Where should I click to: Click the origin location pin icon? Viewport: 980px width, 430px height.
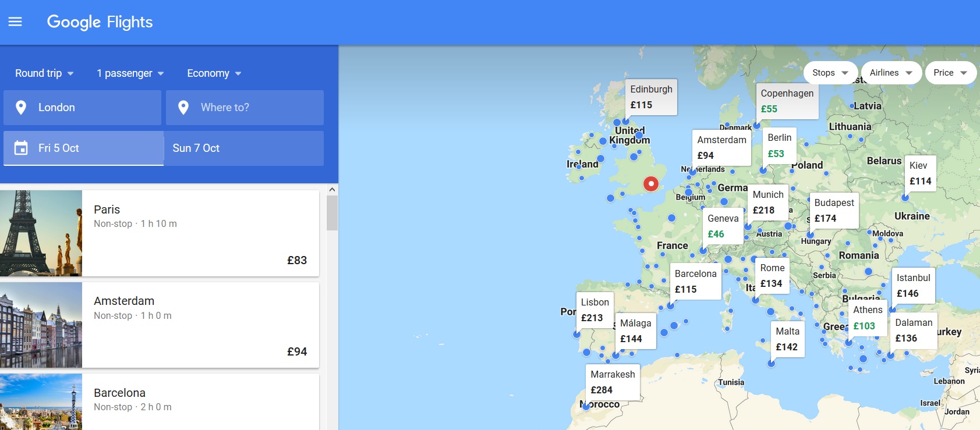click(21, 108)
